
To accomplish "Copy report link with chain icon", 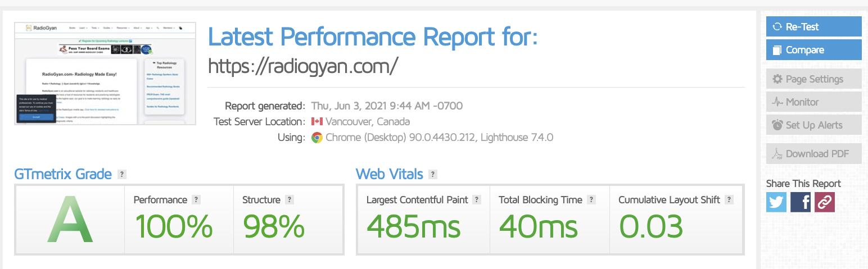I will [825, 202].
